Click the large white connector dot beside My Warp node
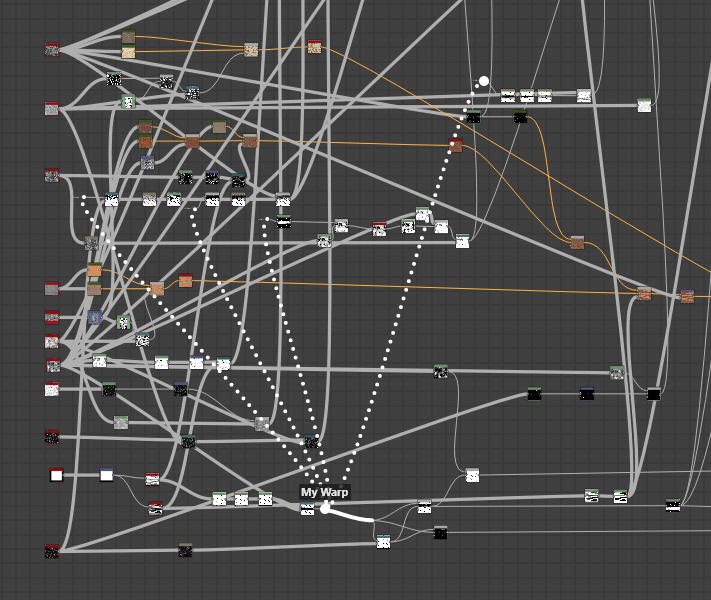Screen dimensions: 711x600 pos(325,509)
